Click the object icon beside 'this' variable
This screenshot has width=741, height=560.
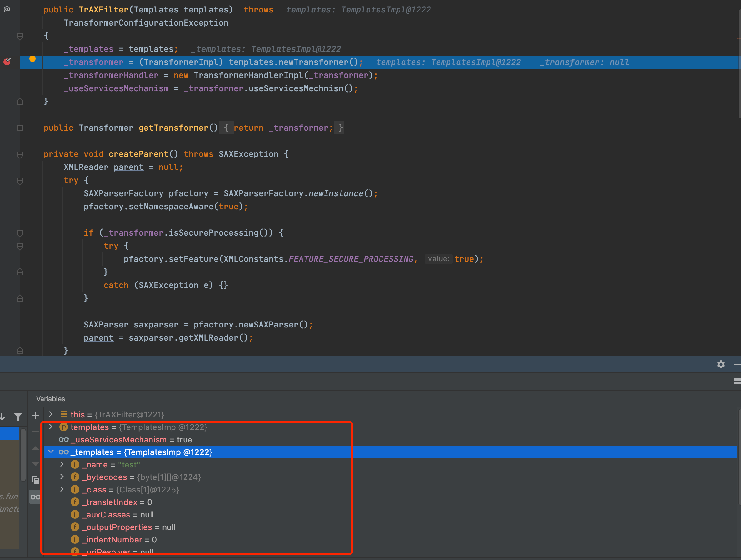pyautogui.click(x=64, y=415)
